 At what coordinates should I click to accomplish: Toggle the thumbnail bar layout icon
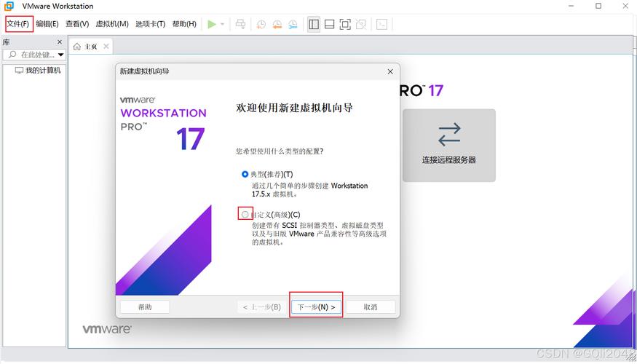point(330,24)
